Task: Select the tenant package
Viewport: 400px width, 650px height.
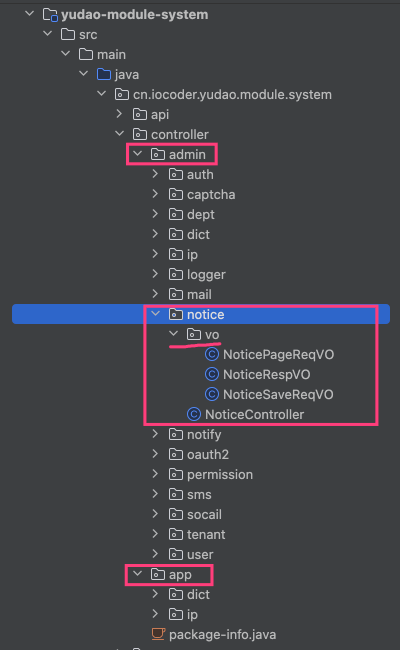Action: 197,534
